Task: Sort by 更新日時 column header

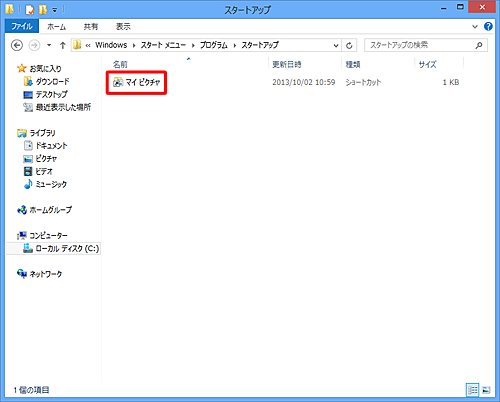Action: tap(287, 64)
